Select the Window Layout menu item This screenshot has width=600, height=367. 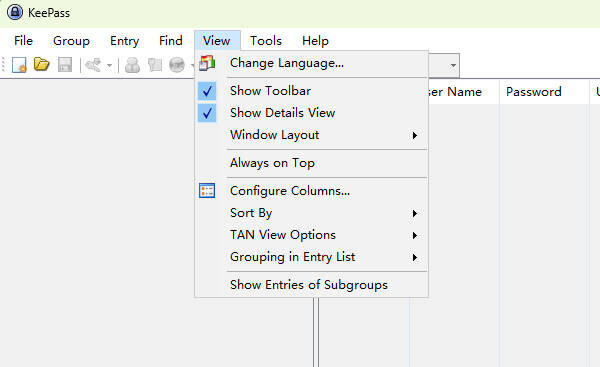[311, 135]
